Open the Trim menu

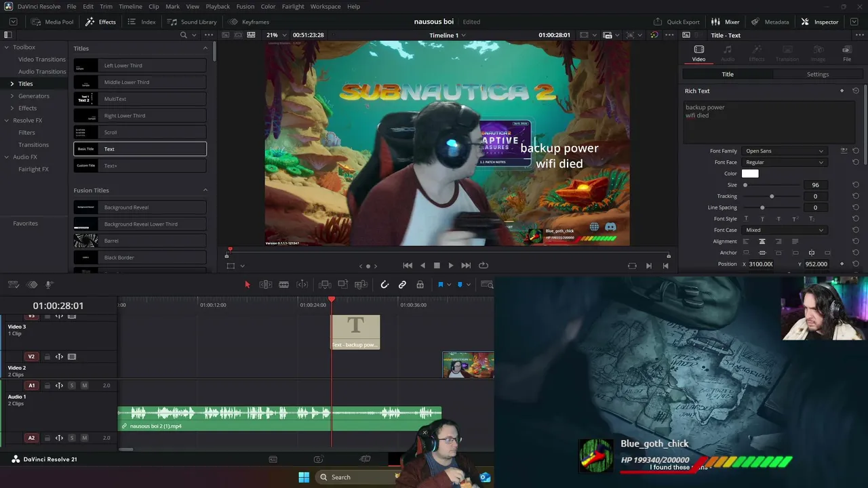106,6
